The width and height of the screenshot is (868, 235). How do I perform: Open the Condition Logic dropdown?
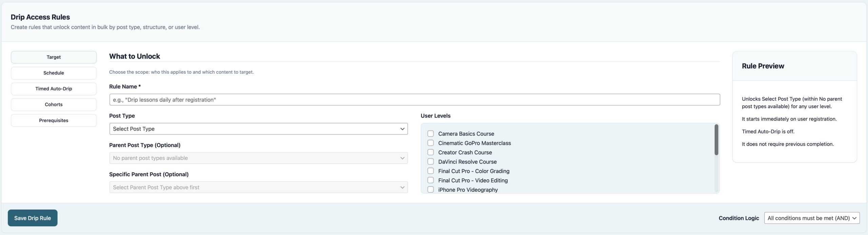click(811, 218)
